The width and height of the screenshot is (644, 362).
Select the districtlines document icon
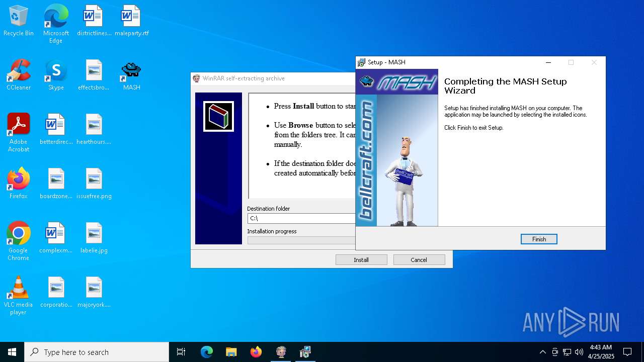(94, 21)
